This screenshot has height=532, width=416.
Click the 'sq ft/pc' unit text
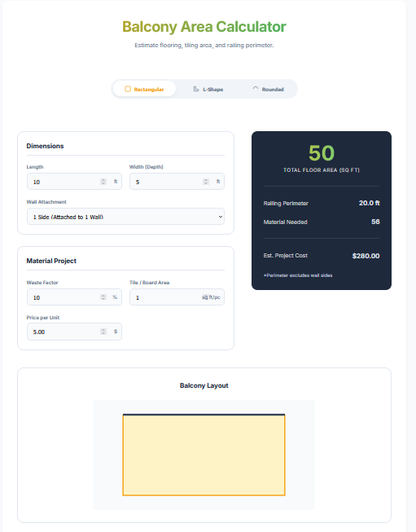211,297
